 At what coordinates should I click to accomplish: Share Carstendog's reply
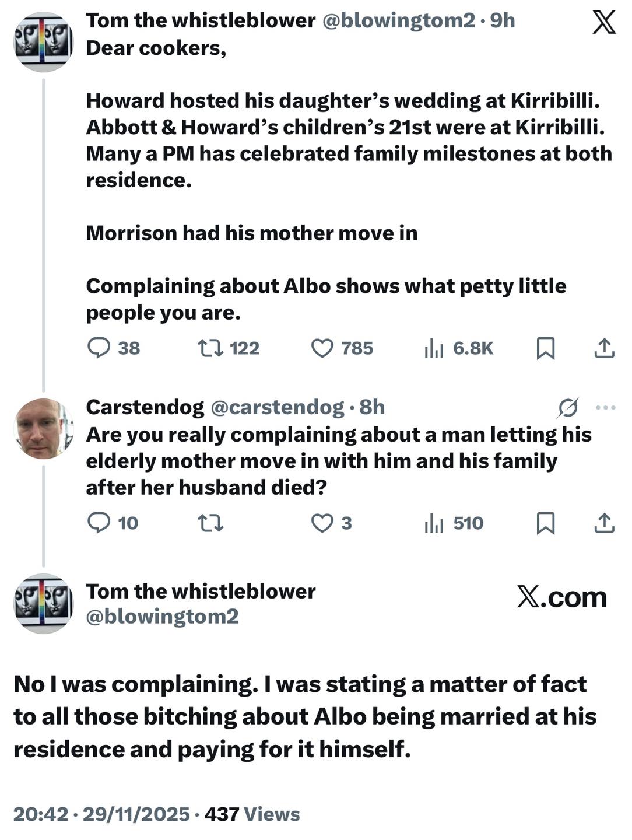[x=604, y=523]
